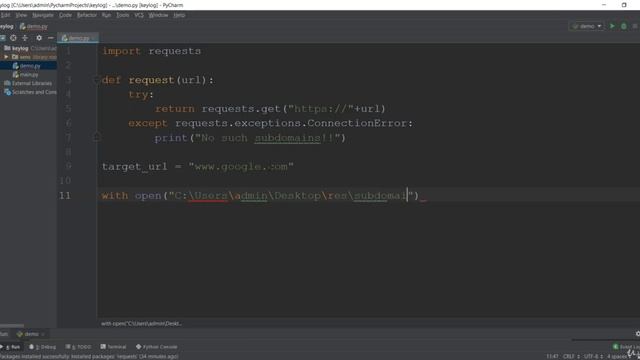The height and width of the screenshot is (360, 640).
Task: Open Project panel settings gear icon
Action: (39, 38)
